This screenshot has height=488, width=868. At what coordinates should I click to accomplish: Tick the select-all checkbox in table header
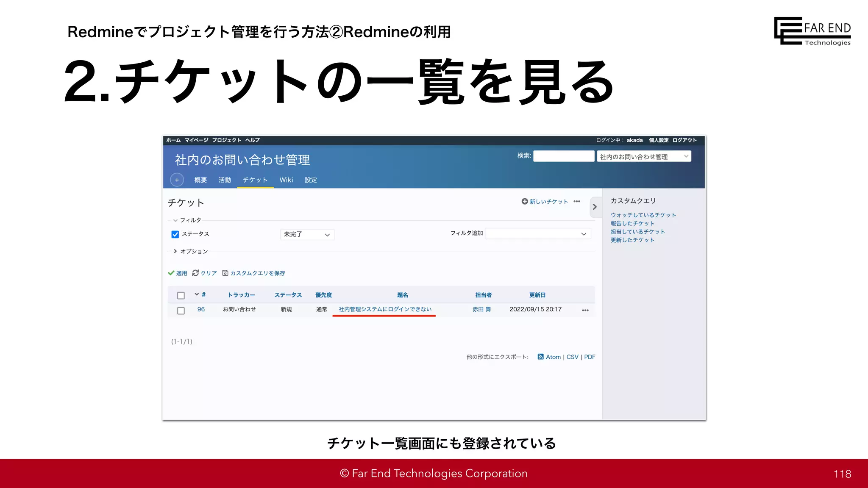[181, 295]
